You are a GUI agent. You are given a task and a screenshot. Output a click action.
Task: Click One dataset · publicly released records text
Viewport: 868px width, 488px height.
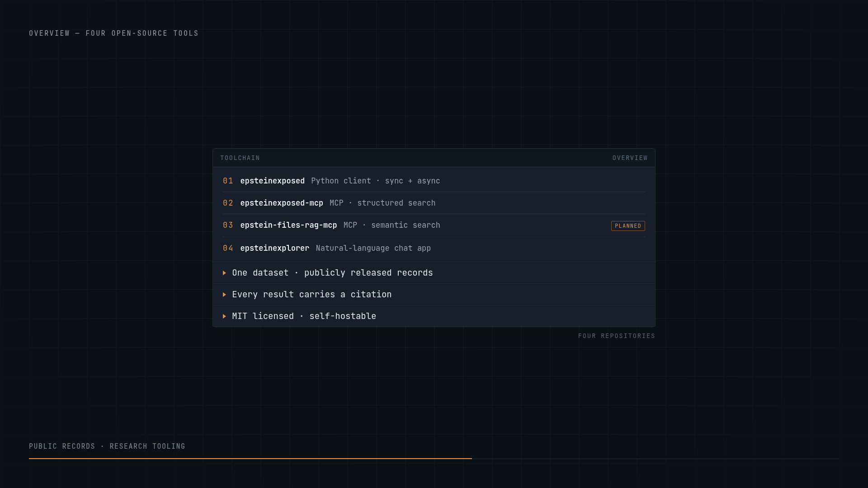point(332,273)
